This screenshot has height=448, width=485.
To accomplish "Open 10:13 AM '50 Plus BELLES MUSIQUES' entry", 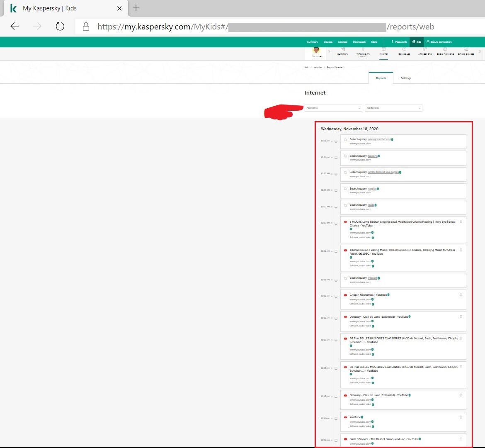I will click(404, 369).
